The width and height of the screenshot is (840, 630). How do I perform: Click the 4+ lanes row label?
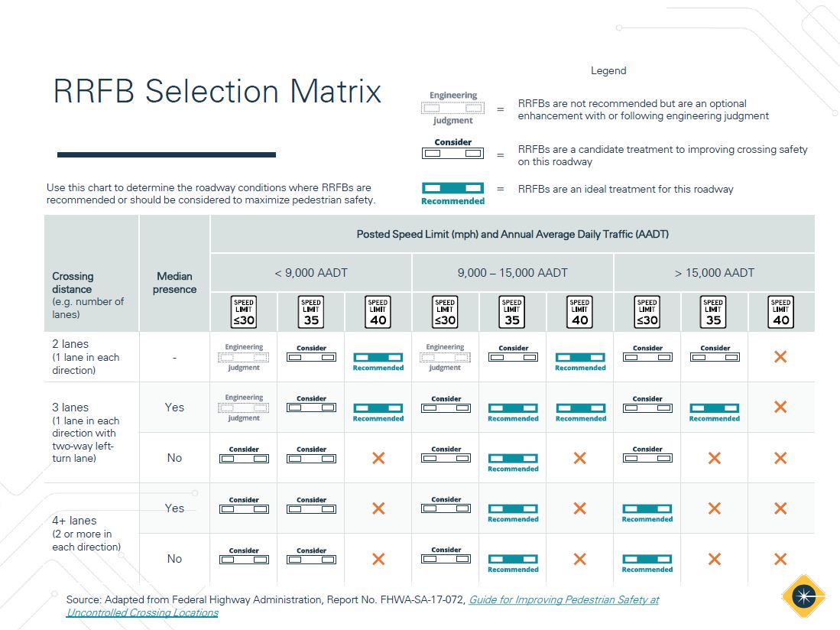click(x=74, y=521)
